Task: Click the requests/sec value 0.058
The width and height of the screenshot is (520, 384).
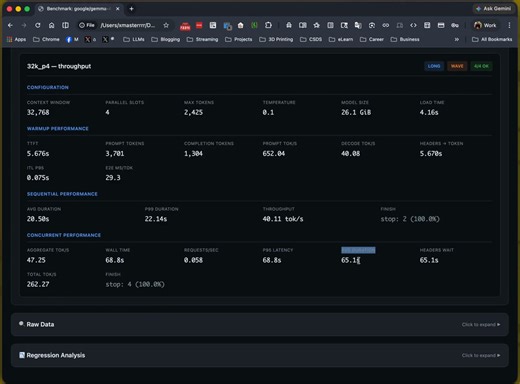Action: (x=193, y=260)
